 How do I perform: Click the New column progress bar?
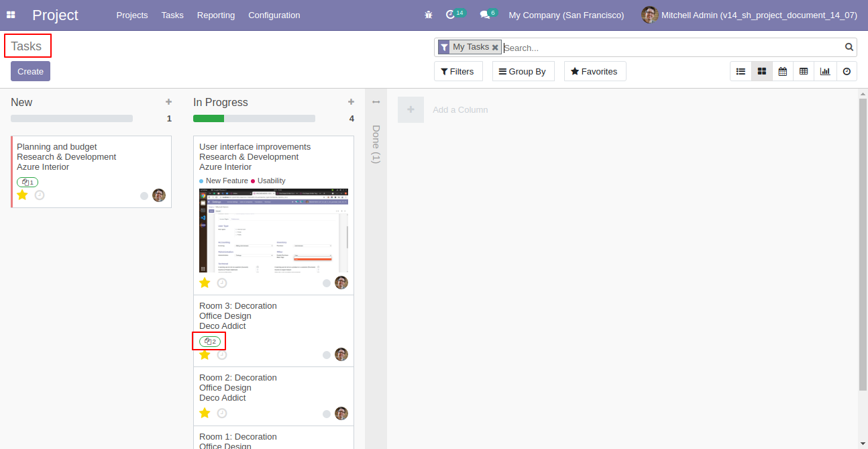coord(72,119)
